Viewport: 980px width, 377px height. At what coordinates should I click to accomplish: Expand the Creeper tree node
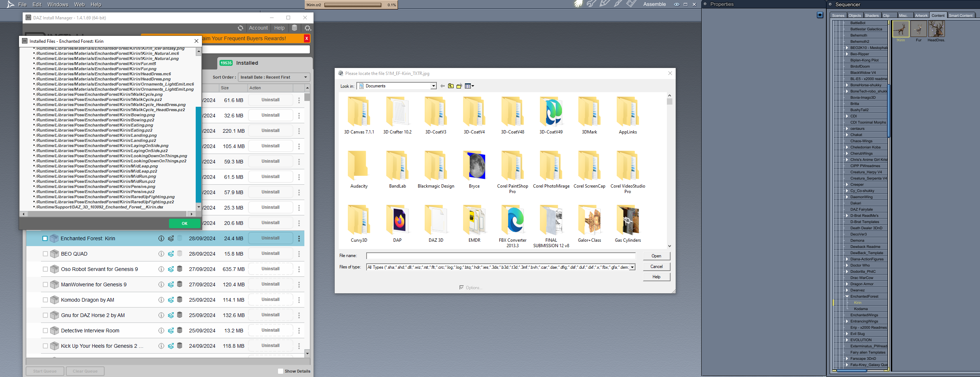[x=847, y=185]
